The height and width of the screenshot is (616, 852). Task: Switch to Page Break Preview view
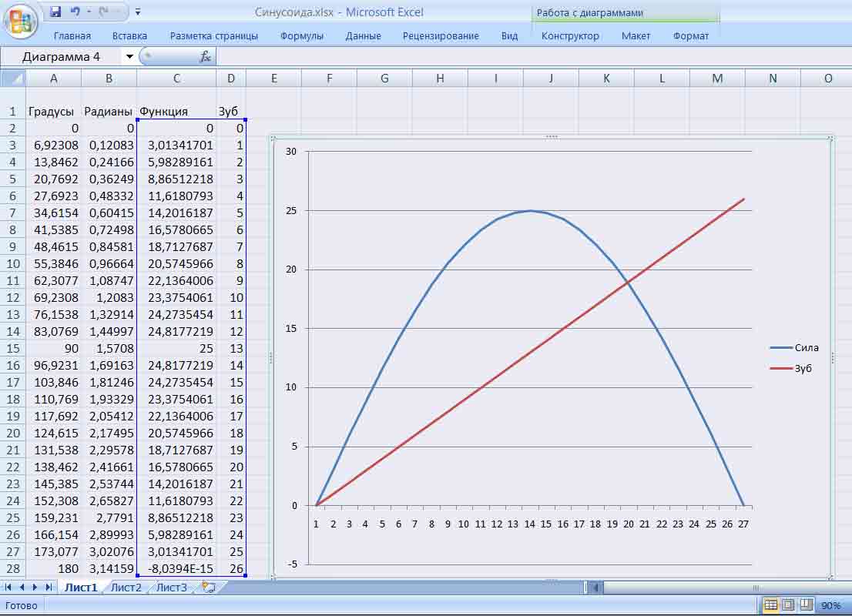(x=806, y=605)
